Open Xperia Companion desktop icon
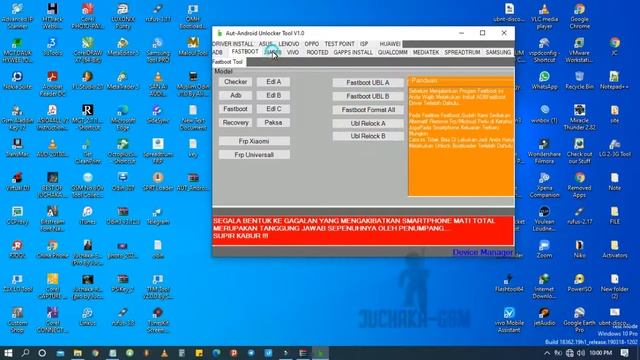640x360 pixels. [544, 184]
